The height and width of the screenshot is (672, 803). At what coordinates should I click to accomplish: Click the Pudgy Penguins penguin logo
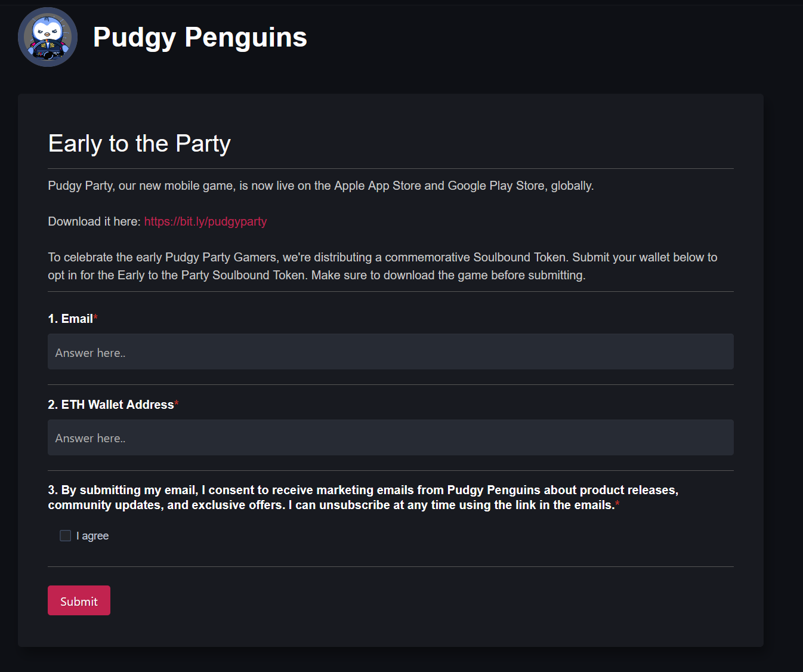(x=48, y=37)
